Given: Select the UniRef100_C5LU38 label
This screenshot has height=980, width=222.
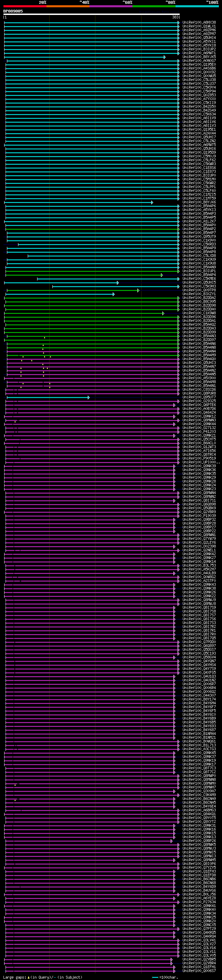Looking at the screenshot, I should pyautogui.click(x=199, y=80).
